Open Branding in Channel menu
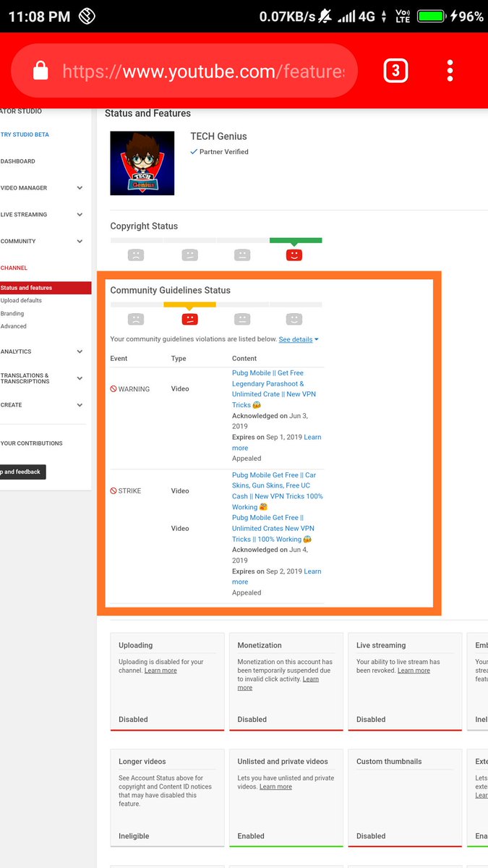 (12, 313)
